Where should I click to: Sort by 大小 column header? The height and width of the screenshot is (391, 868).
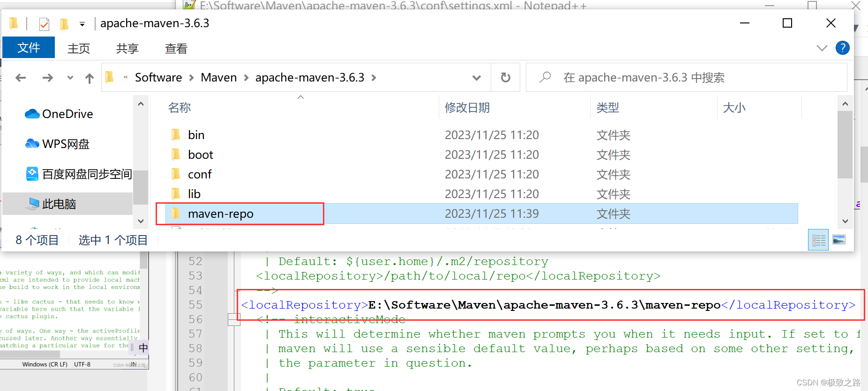734,108
